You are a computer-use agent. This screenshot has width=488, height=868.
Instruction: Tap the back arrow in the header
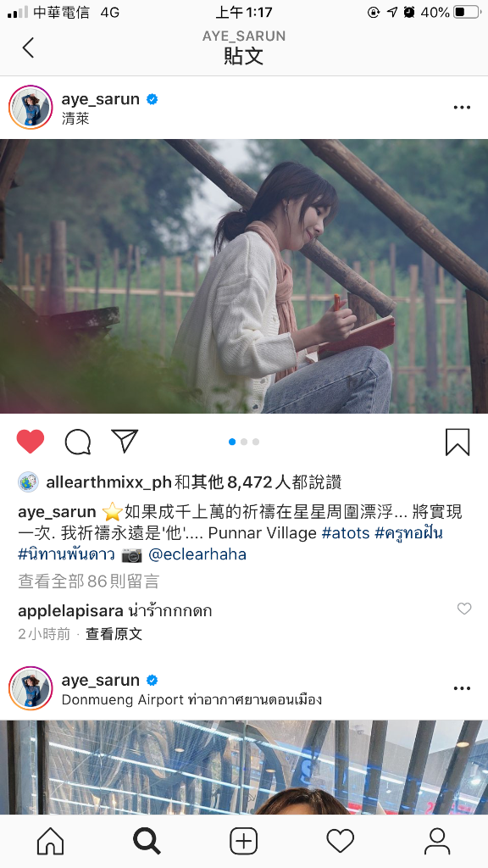(28, 47)
